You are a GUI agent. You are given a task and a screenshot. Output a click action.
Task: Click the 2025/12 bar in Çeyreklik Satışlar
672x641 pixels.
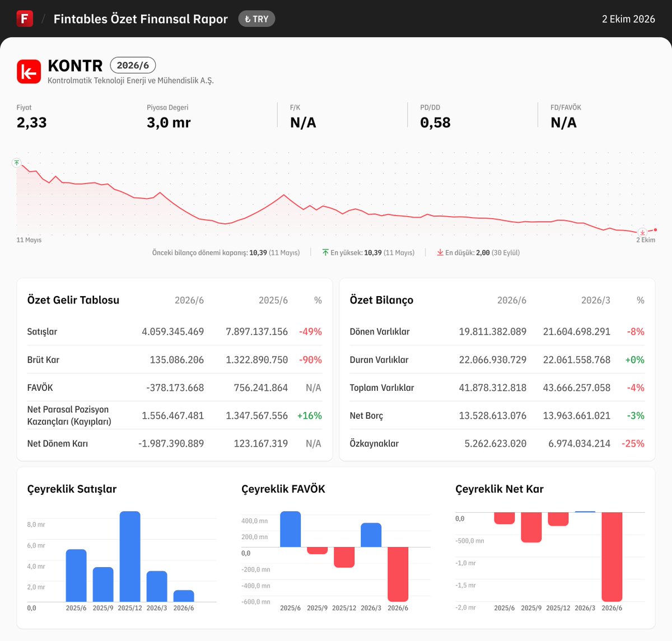[130, 556]
